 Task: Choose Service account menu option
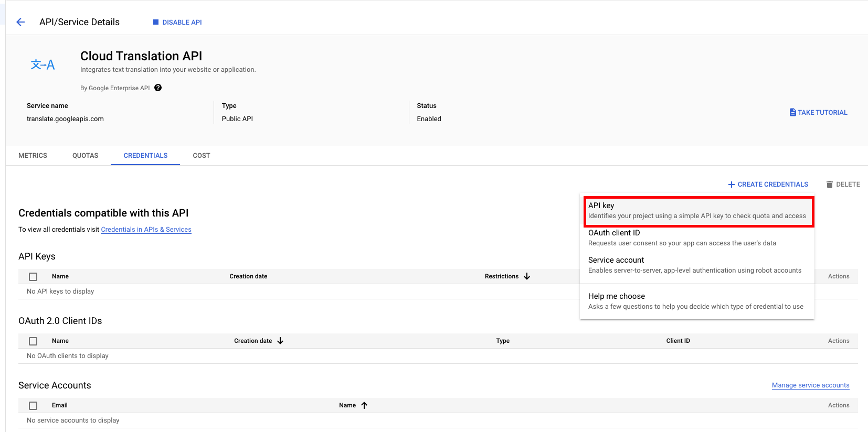[x=697, y=265]
